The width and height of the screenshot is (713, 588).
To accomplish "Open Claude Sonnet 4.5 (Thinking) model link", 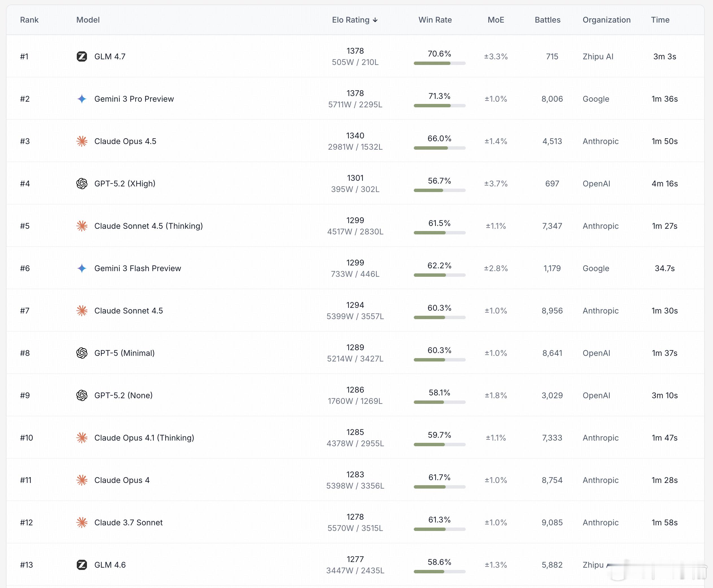I will 148,226.
